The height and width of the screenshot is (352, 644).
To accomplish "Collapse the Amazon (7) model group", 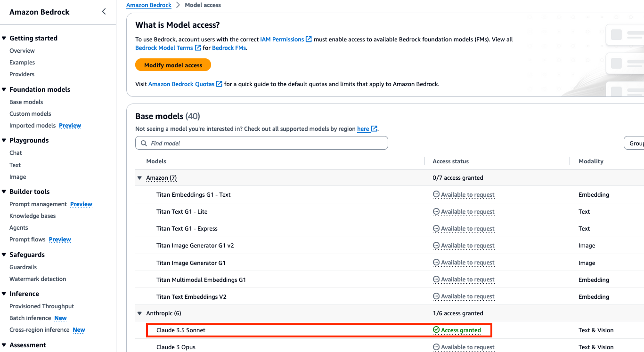I will tap(139, 178).
